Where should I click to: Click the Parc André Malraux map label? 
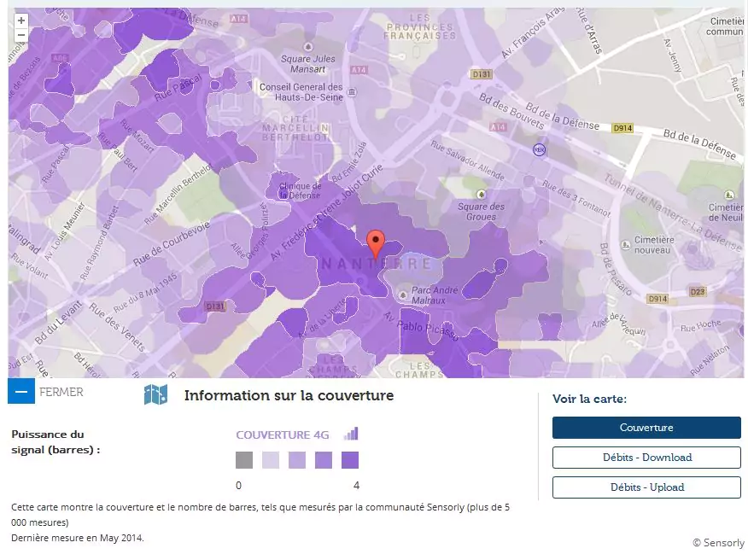(435, 295)
